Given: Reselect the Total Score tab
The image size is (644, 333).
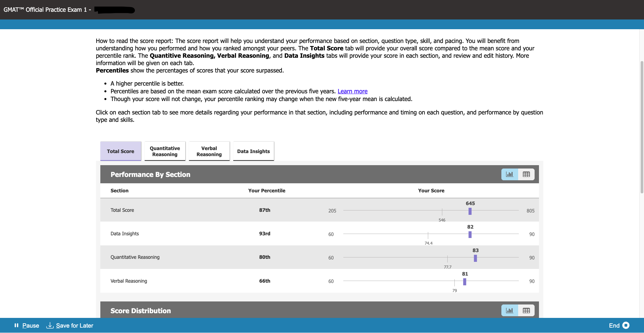Looking at the screenshot, I should click(x=120, y=151).
